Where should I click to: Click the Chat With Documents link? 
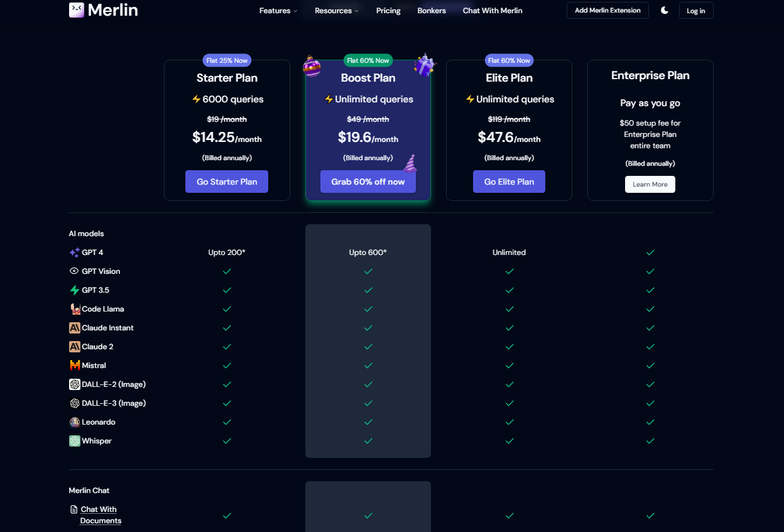[101, 515]
